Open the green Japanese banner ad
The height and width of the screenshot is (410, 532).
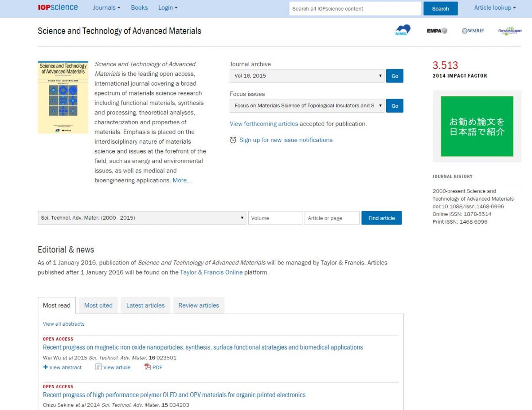(477, 126)
